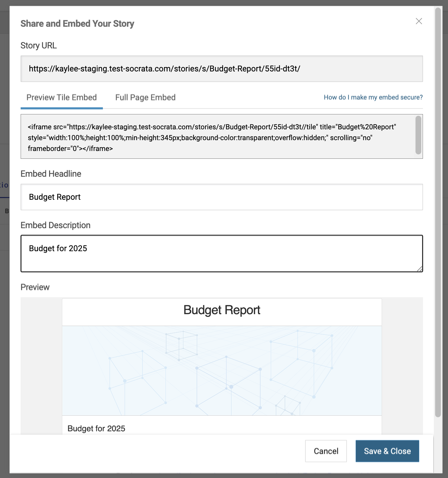Screen dimensions: 448x478
Task: Click the Embed Headline label
Action: tap(51, 174)
